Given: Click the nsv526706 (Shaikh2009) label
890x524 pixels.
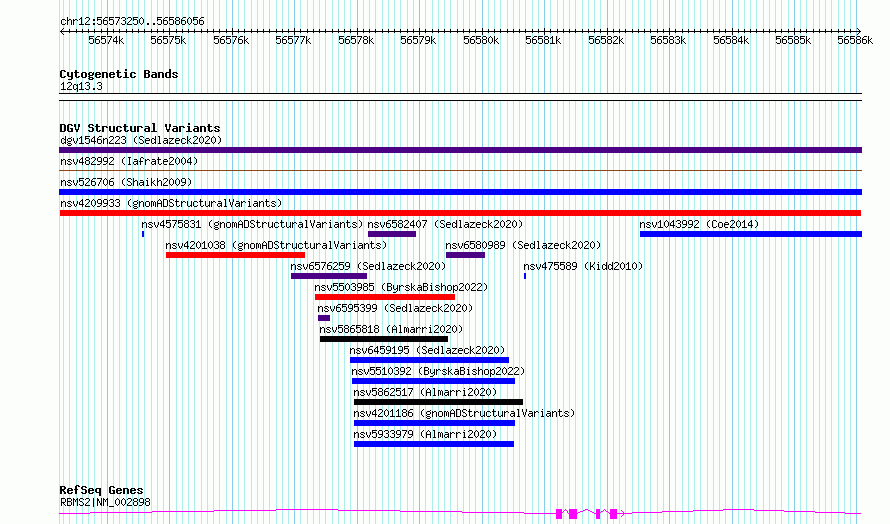Looking at the screenshot, I should pyautogui.click(x=126, y=182).
